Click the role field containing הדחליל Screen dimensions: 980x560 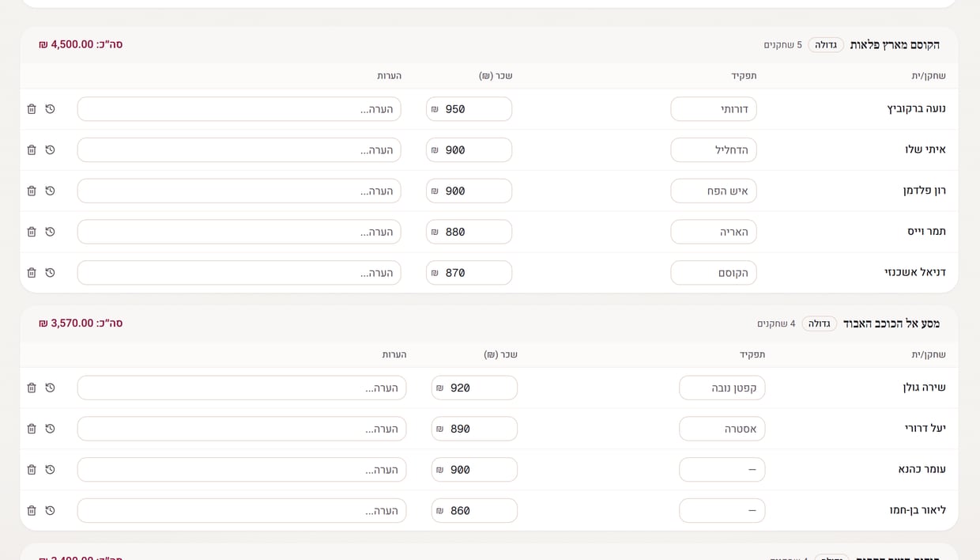(x=714, y=150)
